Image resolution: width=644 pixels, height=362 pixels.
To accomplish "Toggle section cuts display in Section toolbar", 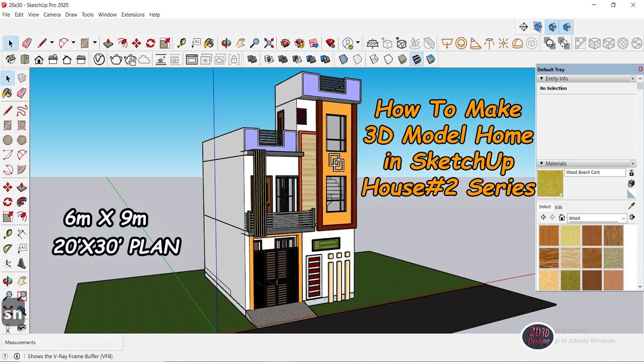I will click(552, 27).
